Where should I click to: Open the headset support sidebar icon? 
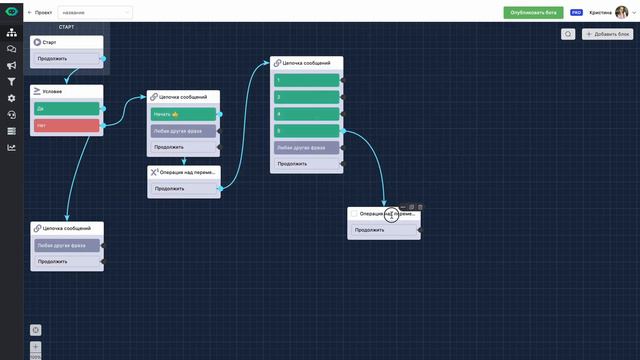pyautogui.click(x=11, y=115)
